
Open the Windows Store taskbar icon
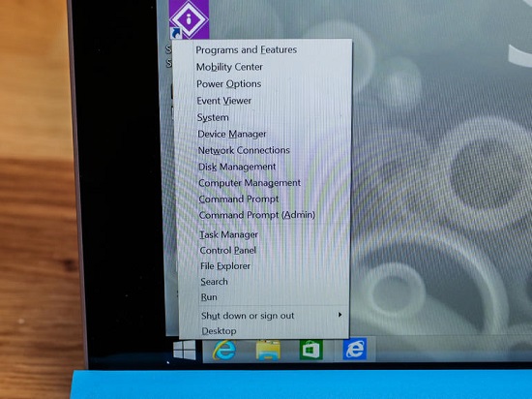point(311,350)
